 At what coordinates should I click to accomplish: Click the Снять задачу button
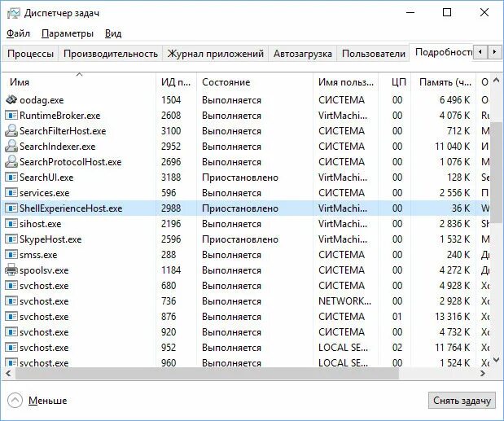point(462,401)
